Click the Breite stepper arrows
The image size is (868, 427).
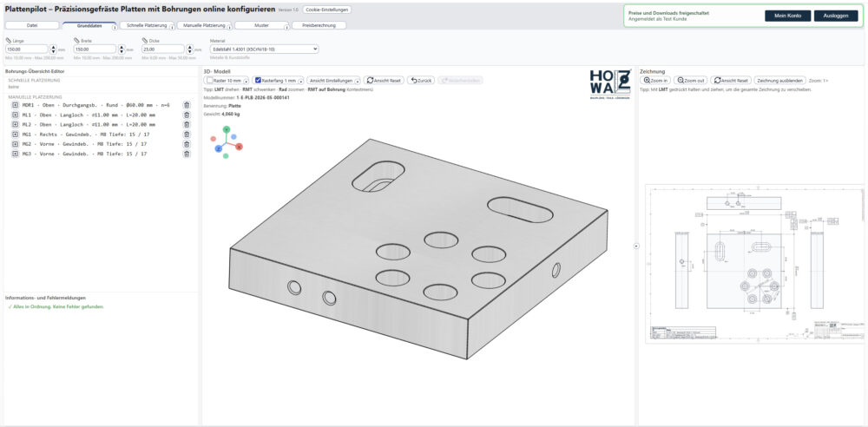point(122,49)
